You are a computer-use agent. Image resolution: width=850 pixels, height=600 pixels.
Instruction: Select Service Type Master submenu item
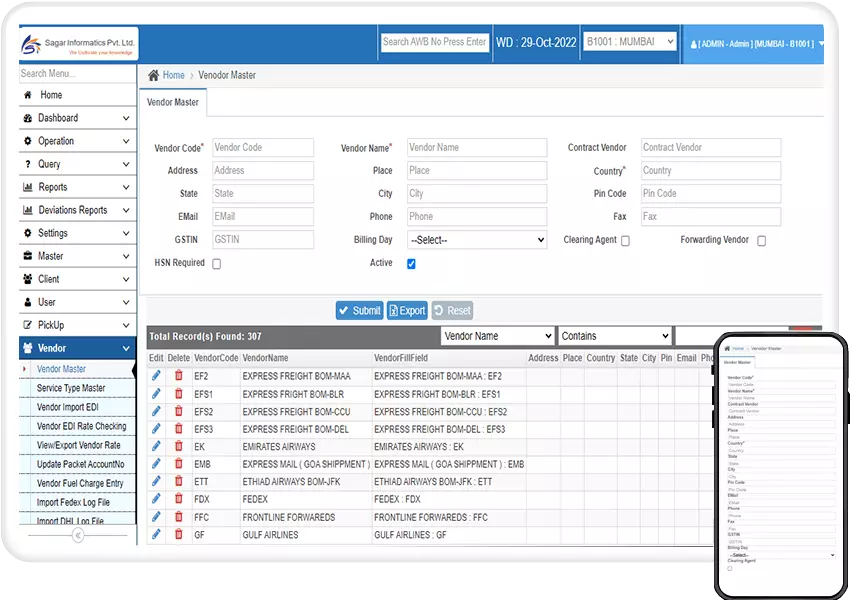point(71,388)
